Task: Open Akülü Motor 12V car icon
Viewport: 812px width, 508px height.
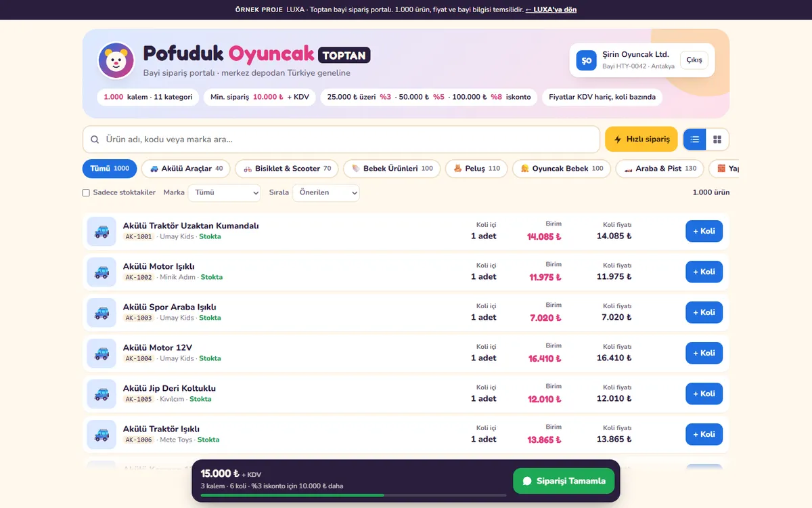Action: [x=101, y=354]
